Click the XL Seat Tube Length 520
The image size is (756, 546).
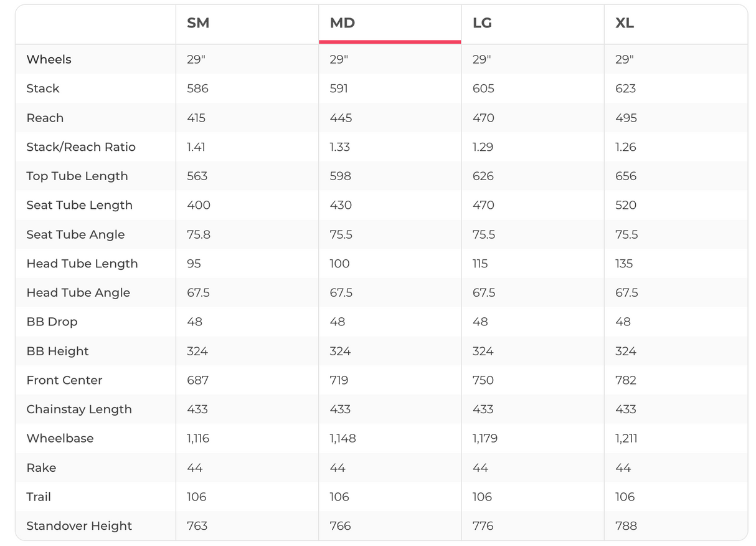tap(626, 205)
